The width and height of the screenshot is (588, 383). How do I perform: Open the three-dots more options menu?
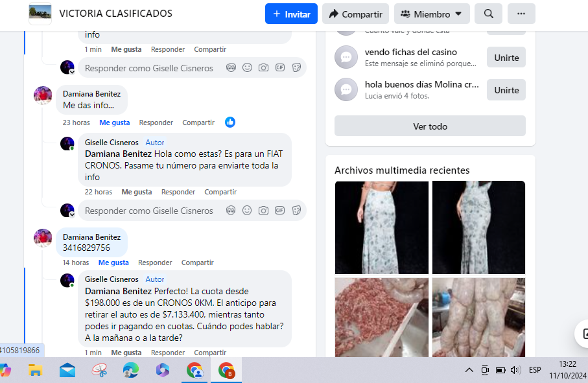[521, 14]
